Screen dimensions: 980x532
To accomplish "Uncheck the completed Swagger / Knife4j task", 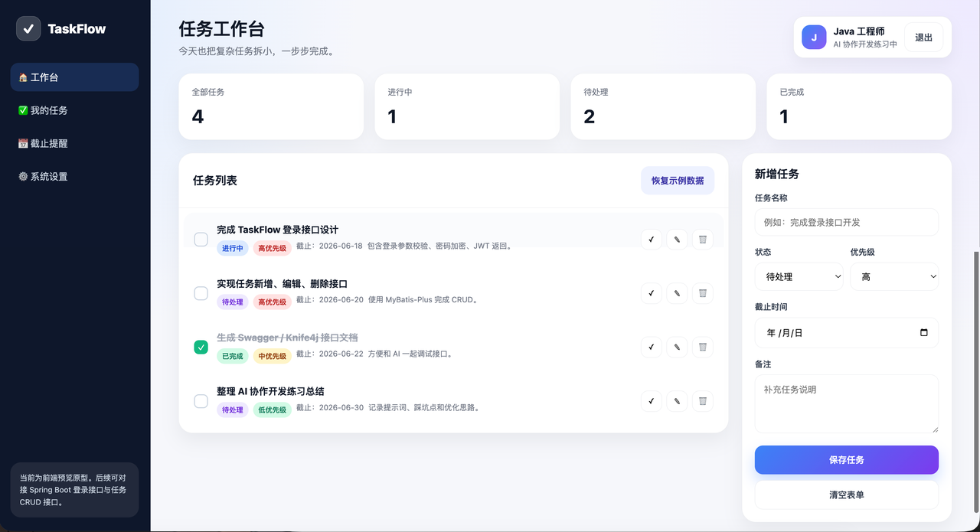I will [x=201, y=348].
